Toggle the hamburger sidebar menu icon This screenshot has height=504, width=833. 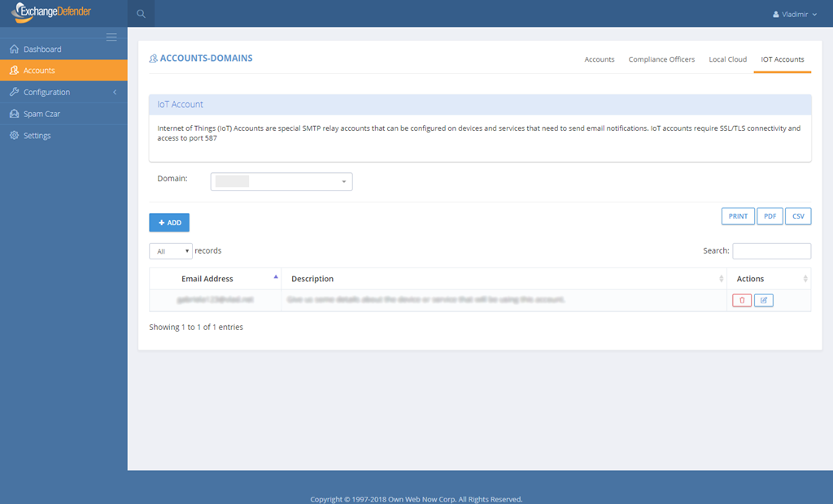tap(111, 37)
